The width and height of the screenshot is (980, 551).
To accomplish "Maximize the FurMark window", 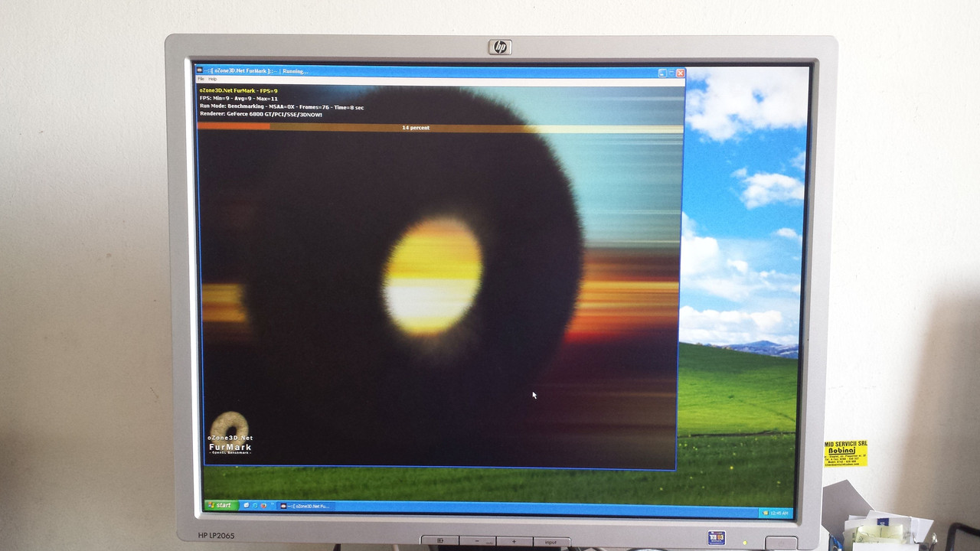I will tap(671, 73).
